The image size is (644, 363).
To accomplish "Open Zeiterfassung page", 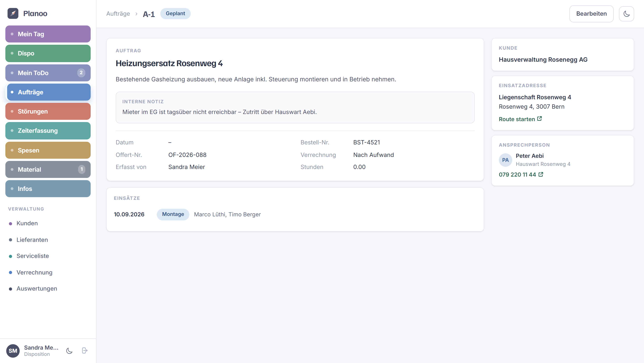I will [x=48, y=131].
